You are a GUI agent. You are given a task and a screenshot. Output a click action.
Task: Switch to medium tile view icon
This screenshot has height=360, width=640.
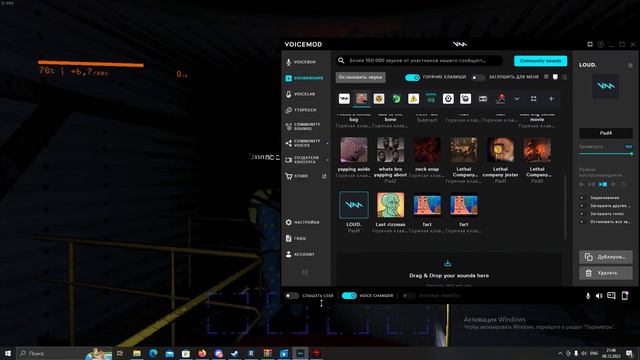tap(555, 77)
